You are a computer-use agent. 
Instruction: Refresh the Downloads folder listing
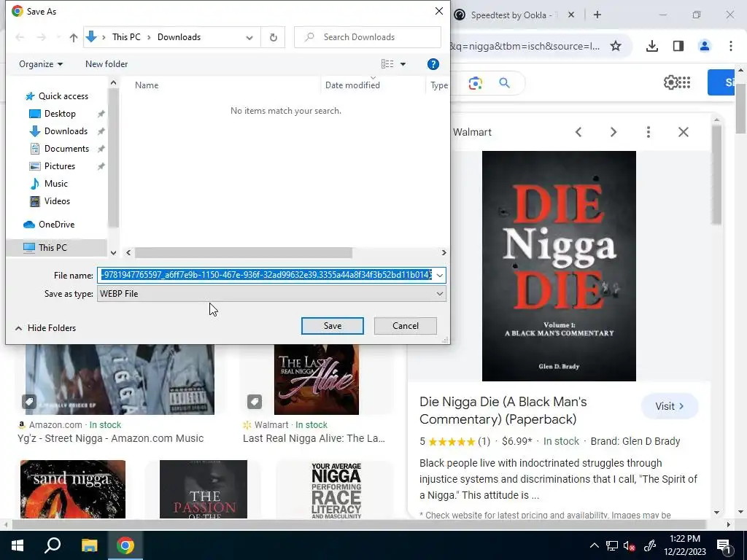(x=273, y=37)
